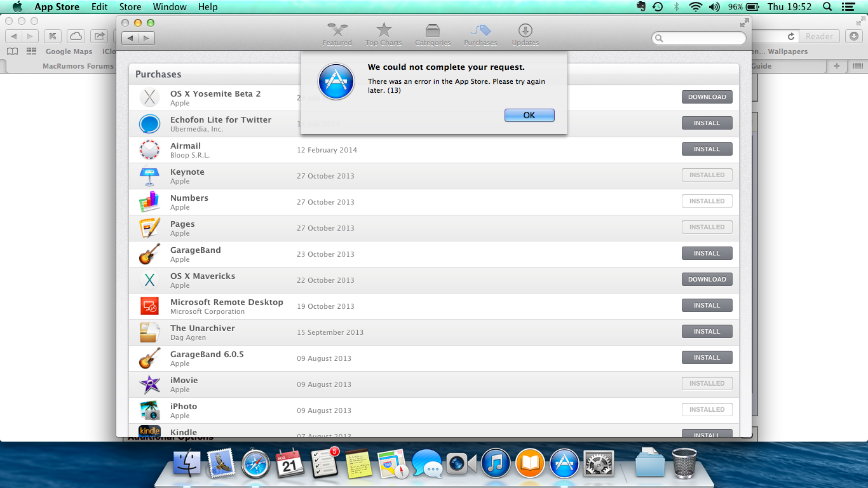Image resolution: width=868 pixels, height=488 pixels.
Task: Install Airmail app
Action: tap(707, 149)
